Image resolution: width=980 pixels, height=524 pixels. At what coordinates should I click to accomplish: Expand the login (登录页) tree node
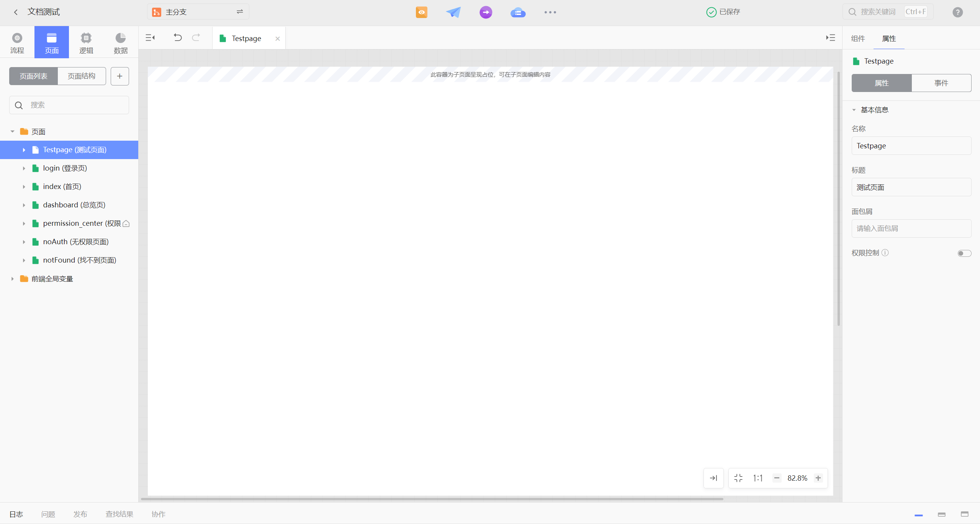[24, 168]
